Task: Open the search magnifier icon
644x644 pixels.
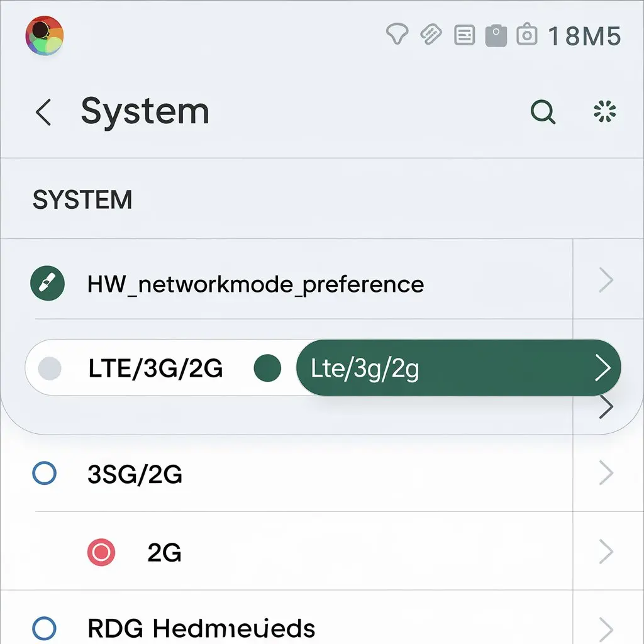Action: click(x=543, y=112)
